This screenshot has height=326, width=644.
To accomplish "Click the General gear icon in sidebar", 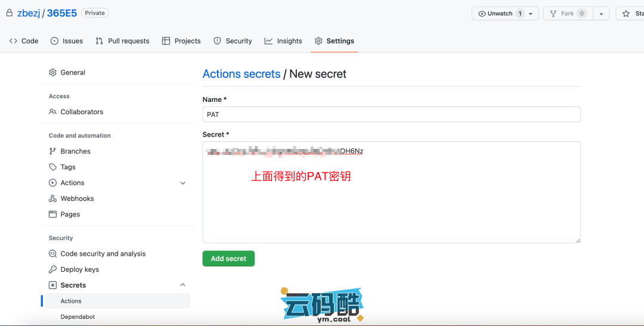I will (x=53, y=73).
